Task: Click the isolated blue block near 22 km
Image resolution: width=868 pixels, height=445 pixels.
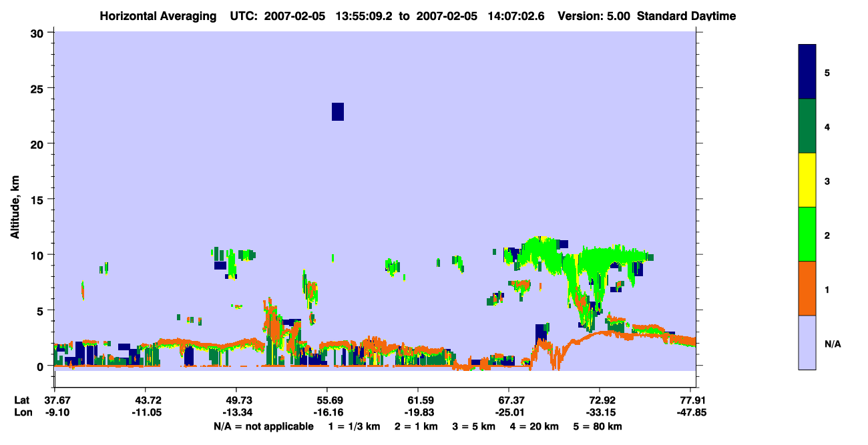Action: (338, 111)
